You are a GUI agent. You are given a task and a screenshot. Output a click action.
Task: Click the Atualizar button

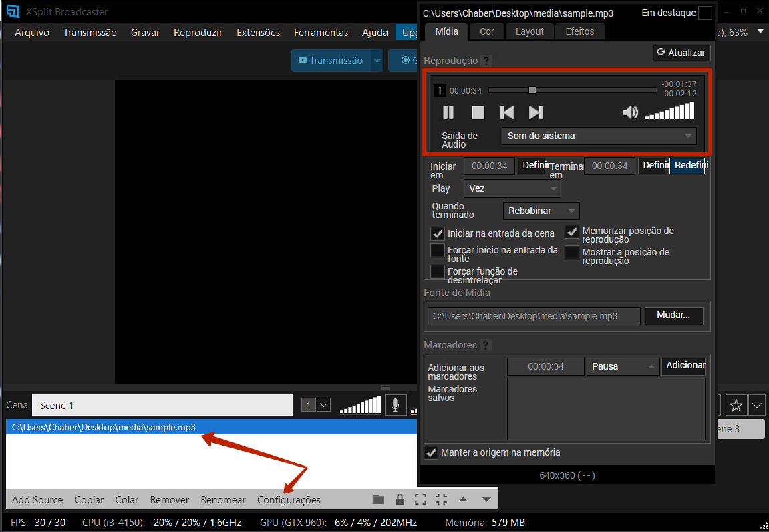pos(680,53)
